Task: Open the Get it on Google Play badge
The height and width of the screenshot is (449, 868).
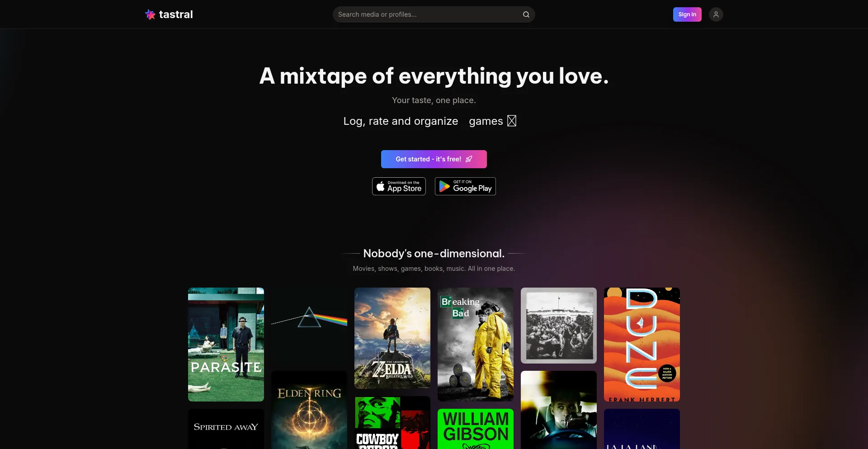Action: coord(465,186)
